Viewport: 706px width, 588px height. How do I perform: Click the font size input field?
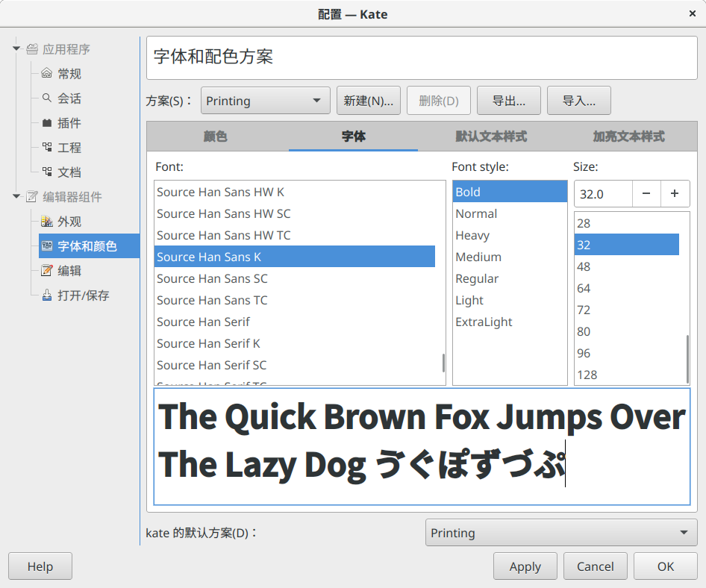pos(603,194)
